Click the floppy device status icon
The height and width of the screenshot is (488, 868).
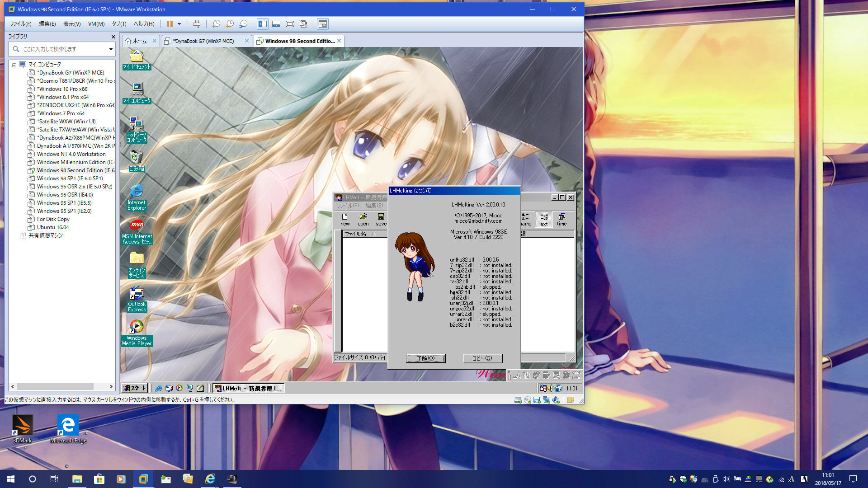coord(537,400)
